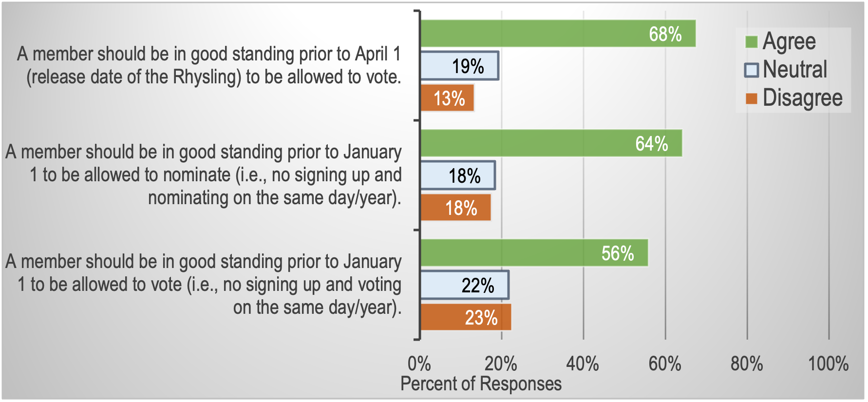Image resolution: width=868 pixels, height=402 pixels.
Task: Click the 19% Neutral bar
Action: coord(459,66)
